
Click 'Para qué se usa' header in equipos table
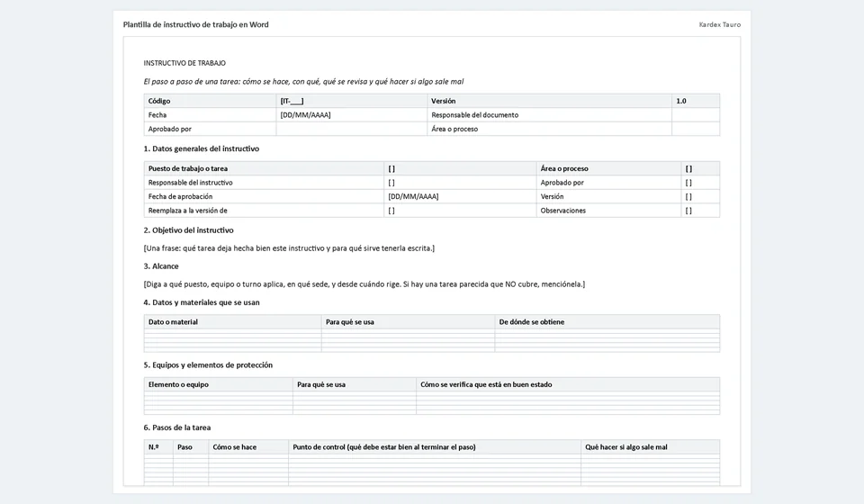coord(355,384)
